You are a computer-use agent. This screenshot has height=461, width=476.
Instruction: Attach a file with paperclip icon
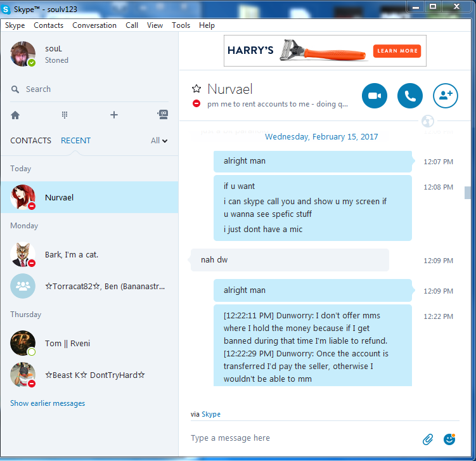[428, 439]
